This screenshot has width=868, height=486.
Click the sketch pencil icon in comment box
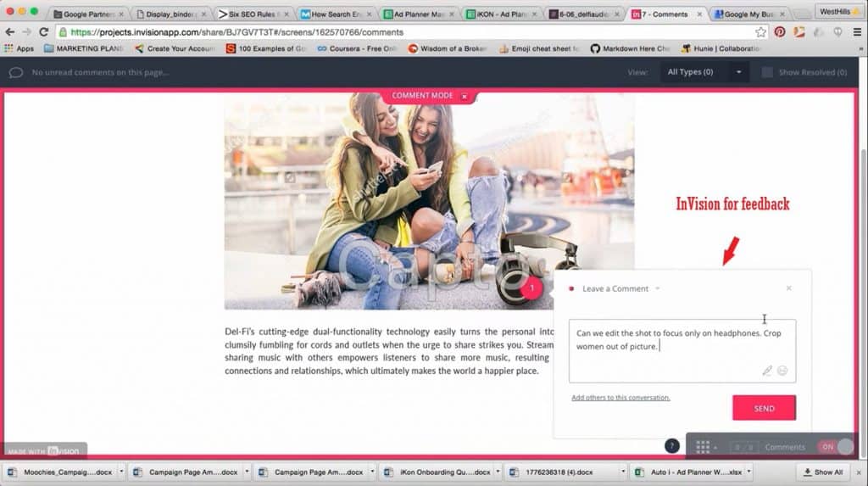(767, 371)
